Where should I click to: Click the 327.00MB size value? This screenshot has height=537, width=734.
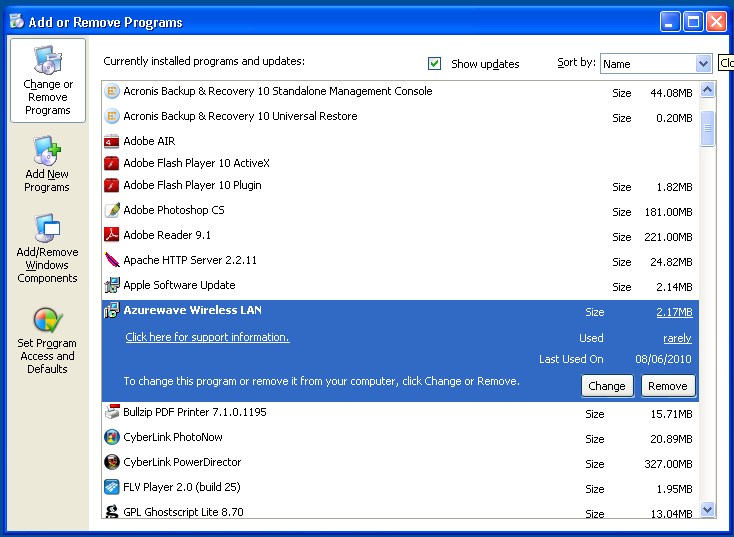click(668, 464)
